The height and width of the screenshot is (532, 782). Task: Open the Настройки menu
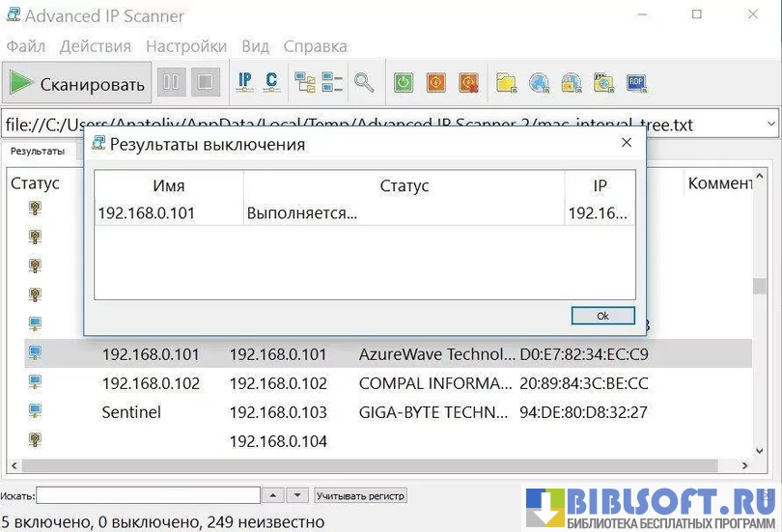(186, 46)
